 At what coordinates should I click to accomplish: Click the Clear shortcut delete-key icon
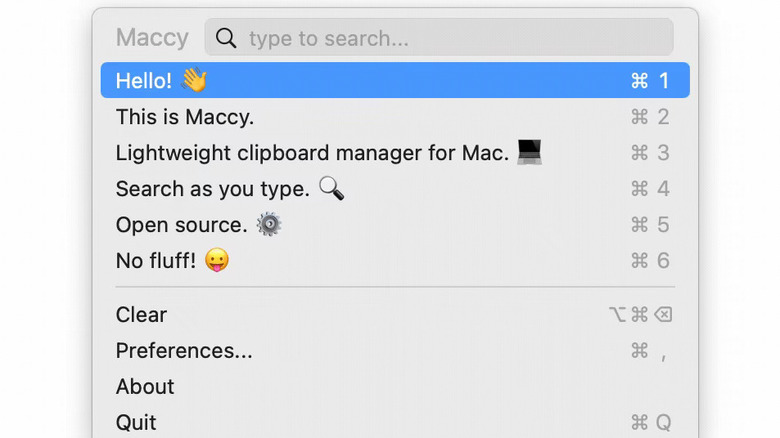coord(662,315)
